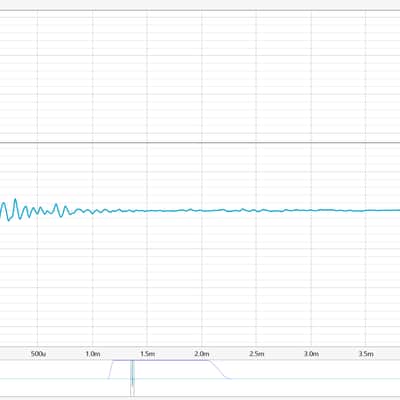Click the overview baseline left of the window curve
This screenshot has width=400, height=400.
(54, 379)
